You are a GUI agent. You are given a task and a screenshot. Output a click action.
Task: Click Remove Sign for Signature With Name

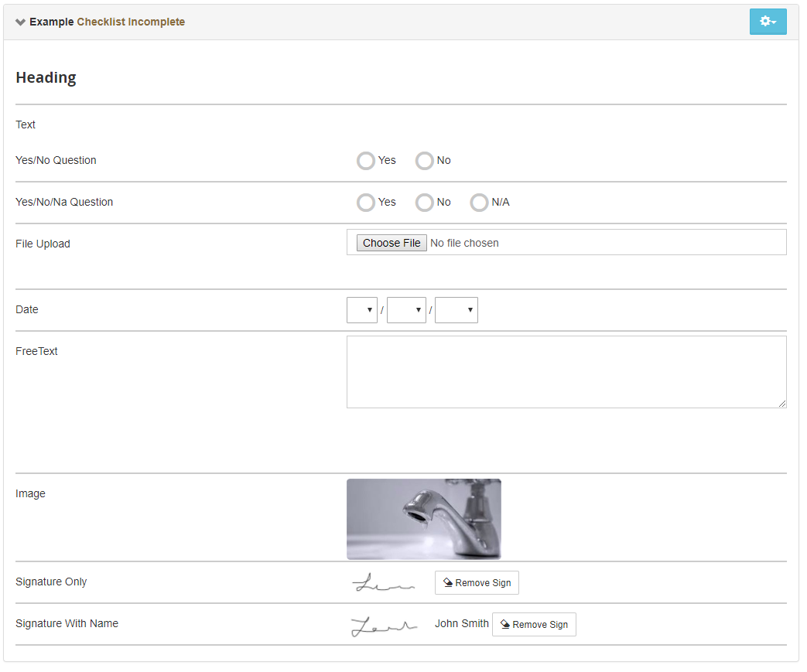point(534,625)
